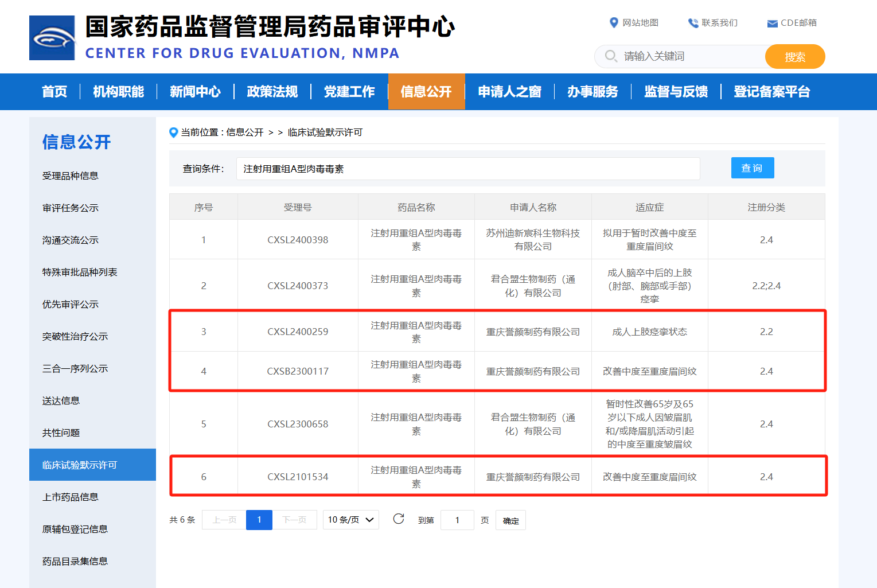Focus the 查询条件 query input field

click(467, 169)
